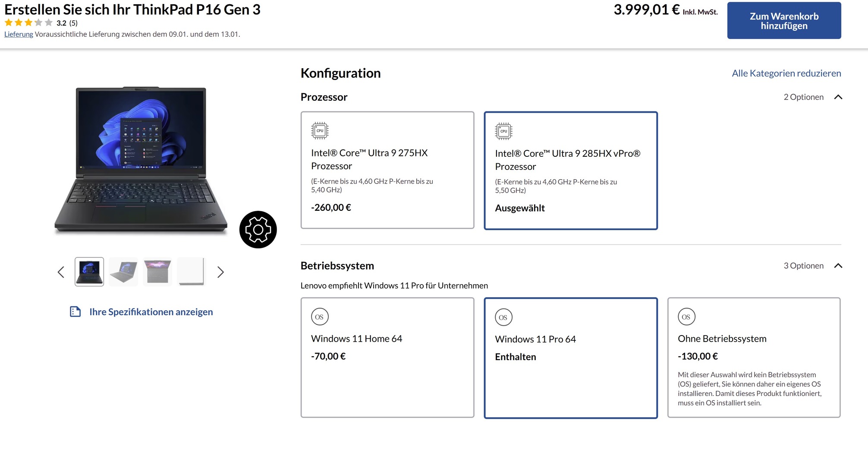Collapse all categories via Alle Kategorien reduzieren
The height and width of the screenshot is (450, 868).
(x=786, y=73)
